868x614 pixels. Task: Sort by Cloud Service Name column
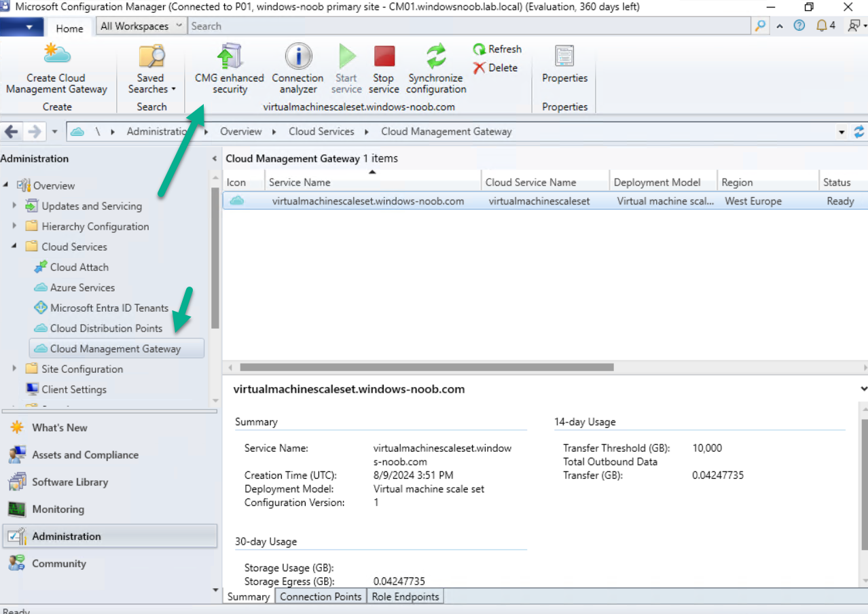coord(545,182)
